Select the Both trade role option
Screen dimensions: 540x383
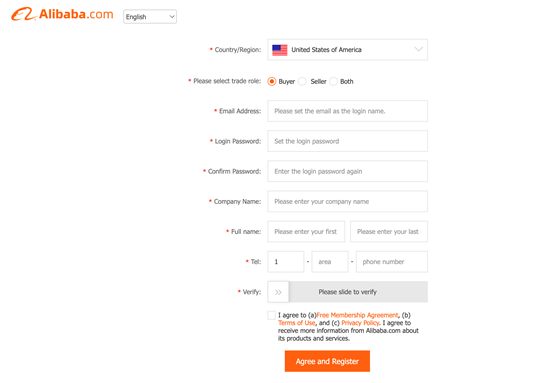(x=333, y=82)
